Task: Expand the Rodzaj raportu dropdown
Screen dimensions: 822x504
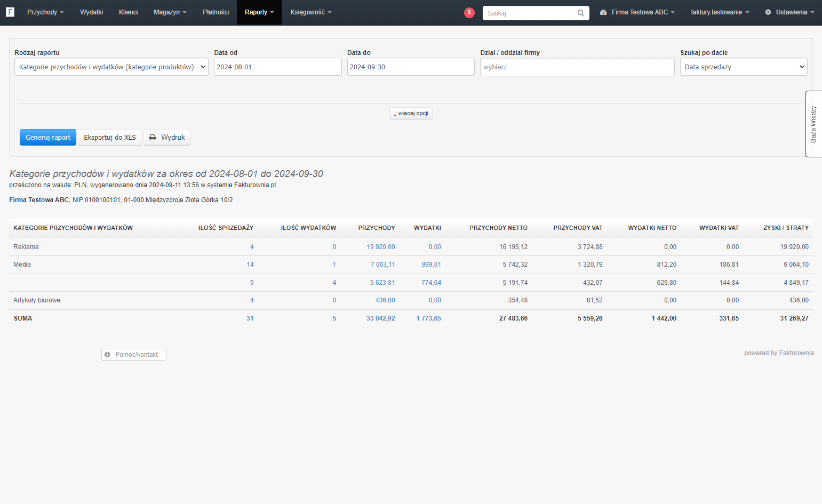Action: tap(111, 67)
